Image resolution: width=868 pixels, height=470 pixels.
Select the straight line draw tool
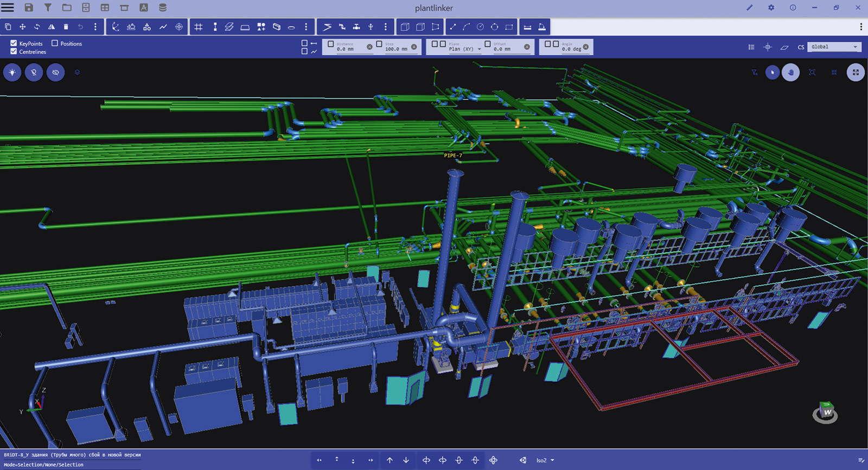pyautogui.click(x=453, y=27)
